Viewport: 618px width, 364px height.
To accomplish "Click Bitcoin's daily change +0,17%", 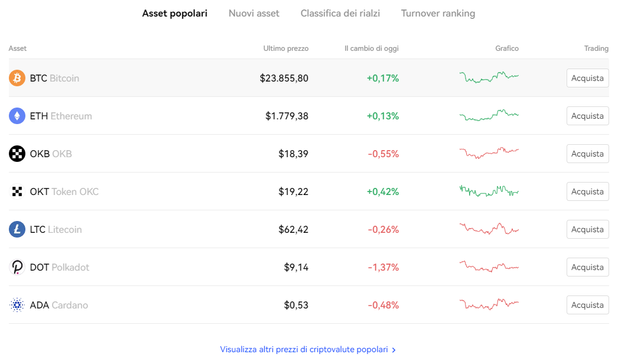I will (x=383, y=78).
